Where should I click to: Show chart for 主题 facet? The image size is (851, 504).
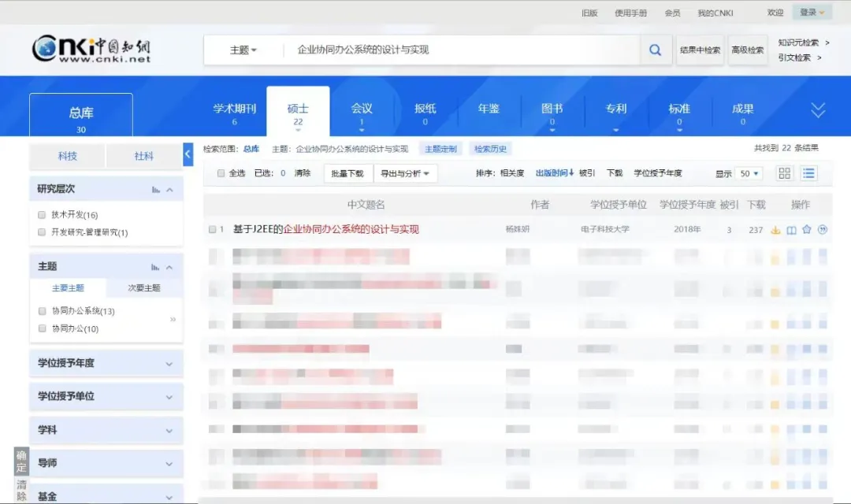(155, 267)
